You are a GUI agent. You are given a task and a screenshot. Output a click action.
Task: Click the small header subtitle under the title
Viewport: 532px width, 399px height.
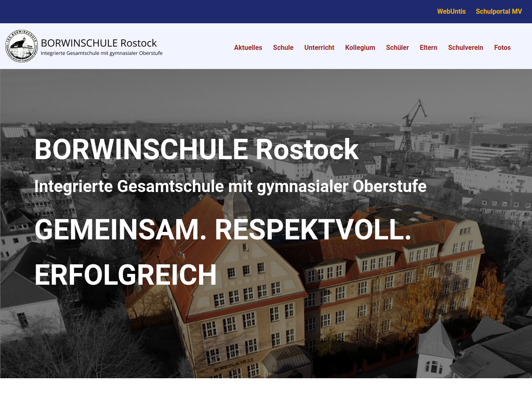click(101, 53)
